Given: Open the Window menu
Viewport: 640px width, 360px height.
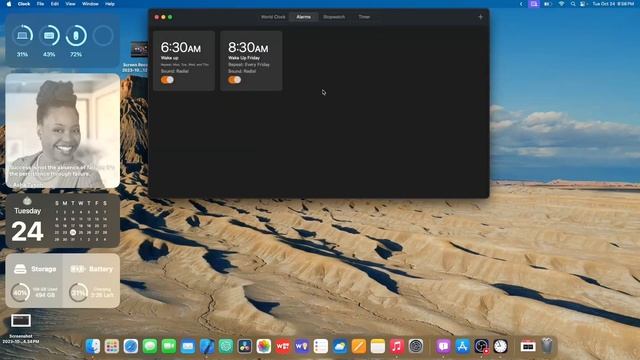Looking at the screenshot, I should pyautogui.click(x=90, y=4).
